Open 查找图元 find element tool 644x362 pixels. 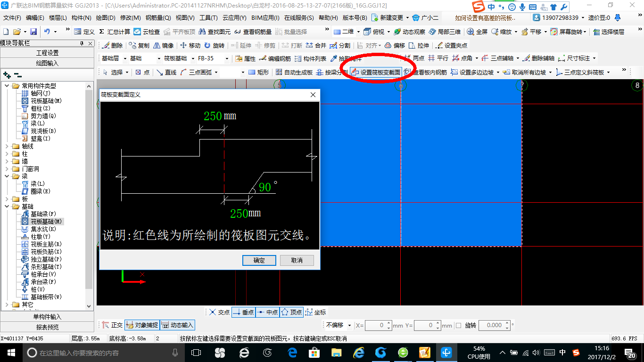click(215, 32)
